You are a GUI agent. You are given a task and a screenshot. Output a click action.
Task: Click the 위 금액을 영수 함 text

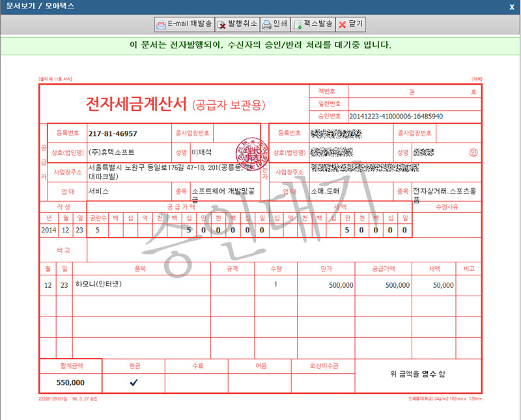417,374
